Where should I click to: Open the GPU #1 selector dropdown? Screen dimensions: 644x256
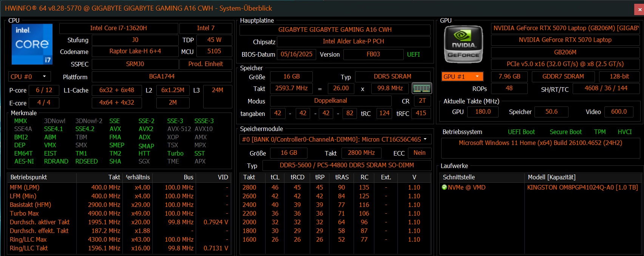[462, 77]
